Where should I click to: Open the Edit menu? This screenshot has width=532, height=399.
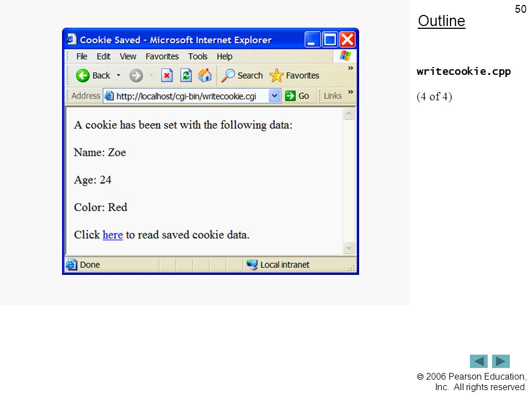104,57
